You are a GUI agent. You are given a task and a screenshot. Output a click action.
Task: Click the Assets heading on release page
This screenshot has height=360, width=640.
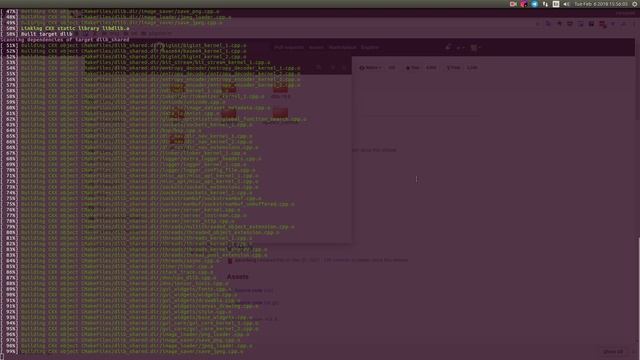tap(238, 277)
